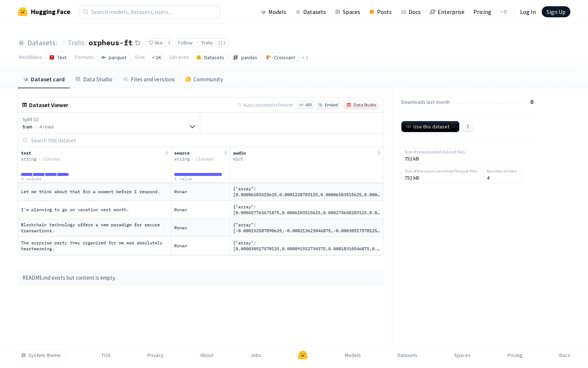Open the API button in viewer

point(305,105)
